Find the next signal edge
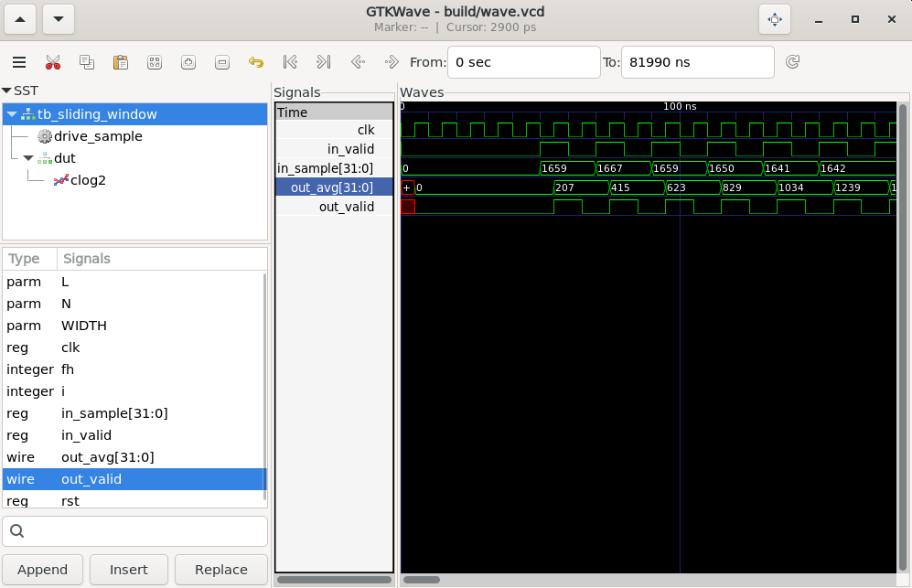912x588 pixels. click(x=392, y=62)
